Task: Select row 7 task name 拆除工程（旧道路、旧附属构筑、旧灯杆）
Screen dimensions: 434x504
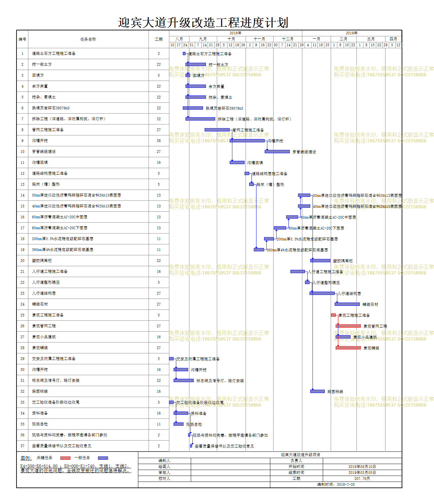Action: 70,119
